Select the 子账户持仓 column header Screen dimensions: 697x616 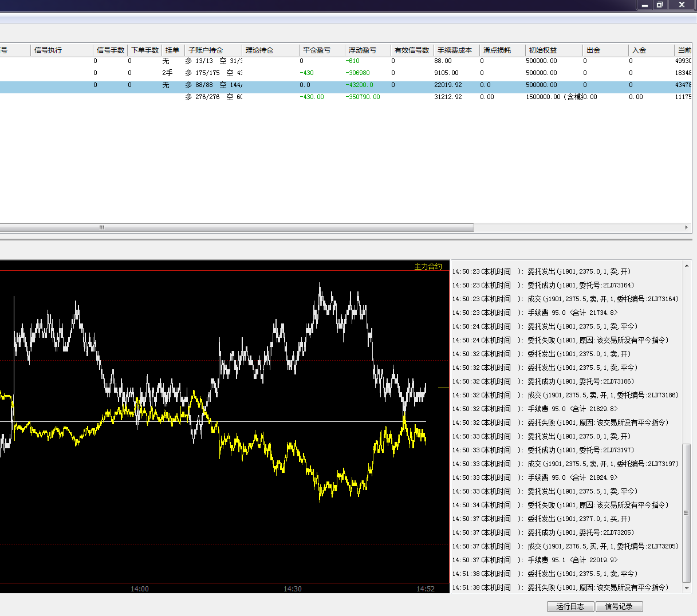tap(206, 50)
